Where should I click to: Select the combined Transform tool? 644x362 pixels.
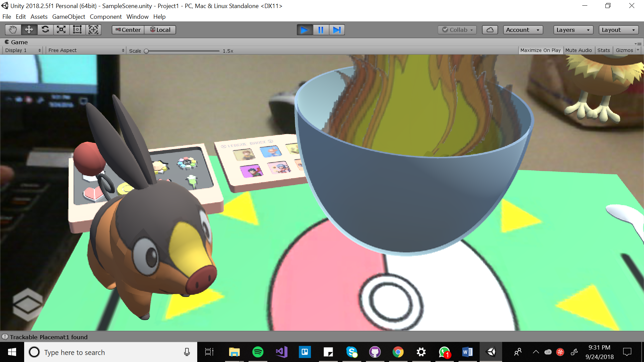click(x=93, y=30)
